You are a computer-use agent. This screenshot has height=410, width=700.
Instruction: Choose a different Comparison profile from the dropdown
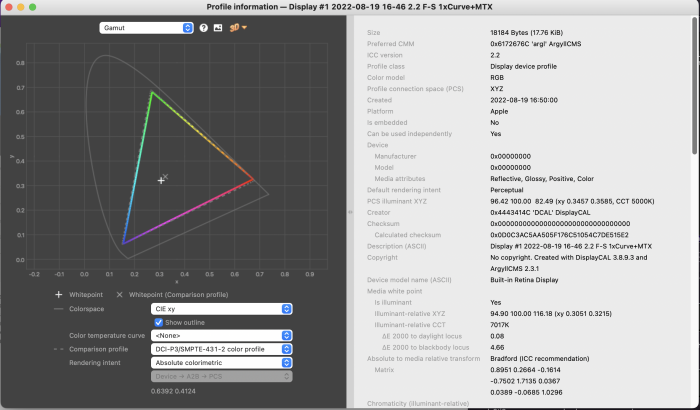pos(221,348)
